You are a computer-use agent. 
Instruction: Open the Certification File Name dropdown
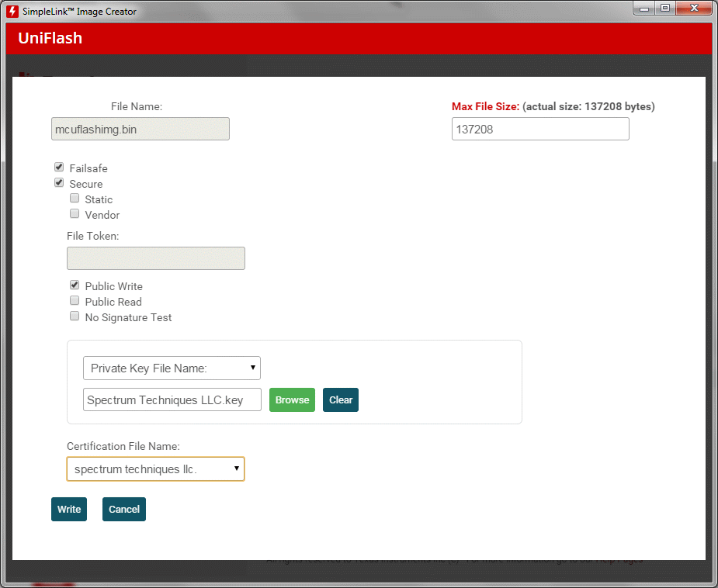(156, 469)
